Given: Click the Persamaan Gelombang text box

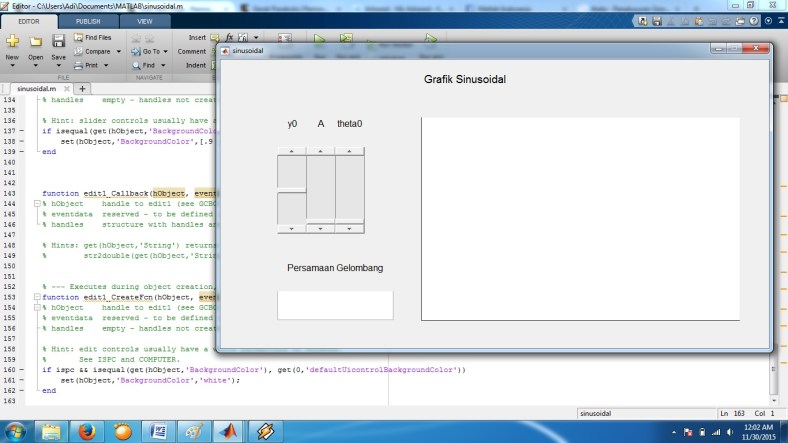Looking at the screenshot, I should (x=335, y=305).
